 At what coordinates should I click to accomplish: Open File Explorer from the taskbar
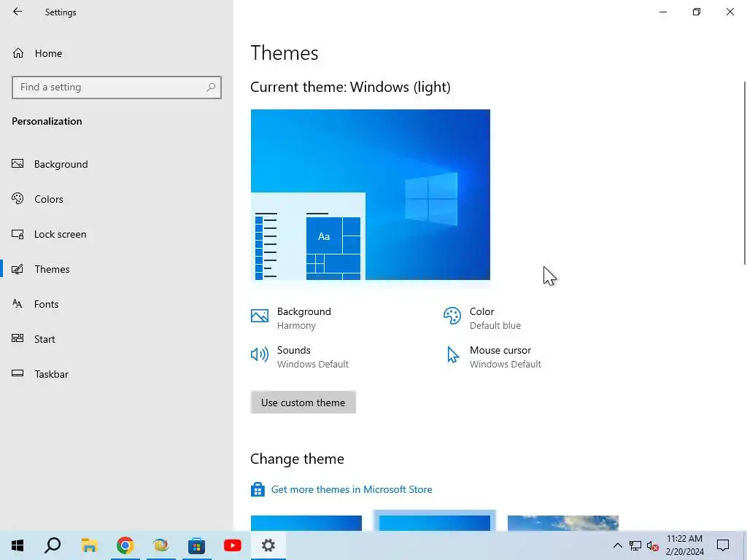[x=89, y=545]
